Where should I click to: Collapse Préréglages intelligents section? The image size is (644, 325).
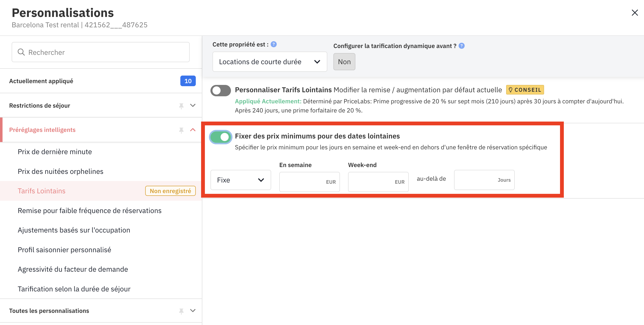[x=193, y=130]
